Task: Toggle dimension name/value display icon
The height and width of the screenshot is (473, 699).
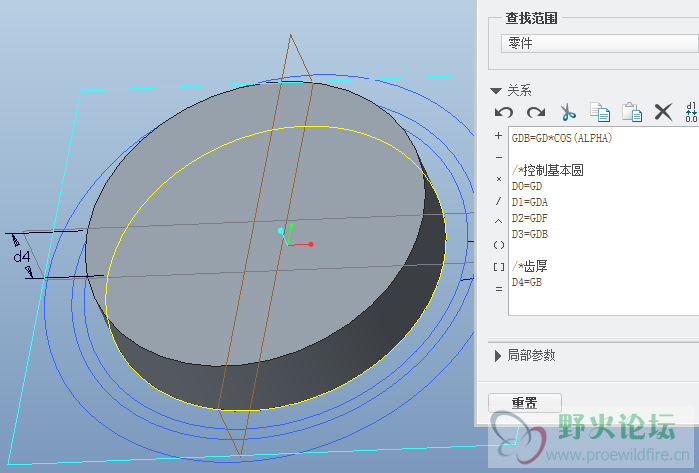Action: tap(691, 112)
